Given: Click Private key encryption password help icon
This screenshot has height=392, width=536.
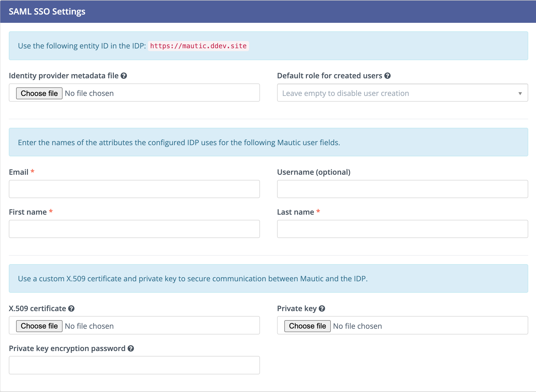Looking at the screenshot, I should coord(131,348).
